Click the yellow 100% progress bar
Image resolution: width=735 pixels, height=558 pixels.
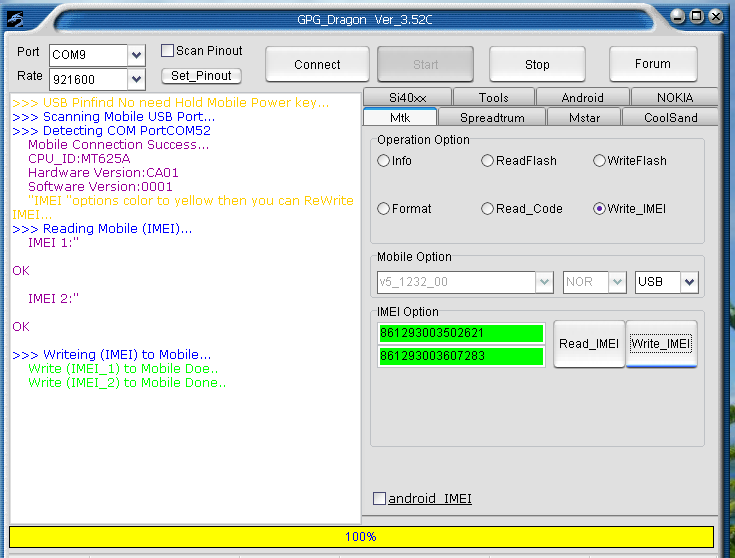click(x=361, y=537)
